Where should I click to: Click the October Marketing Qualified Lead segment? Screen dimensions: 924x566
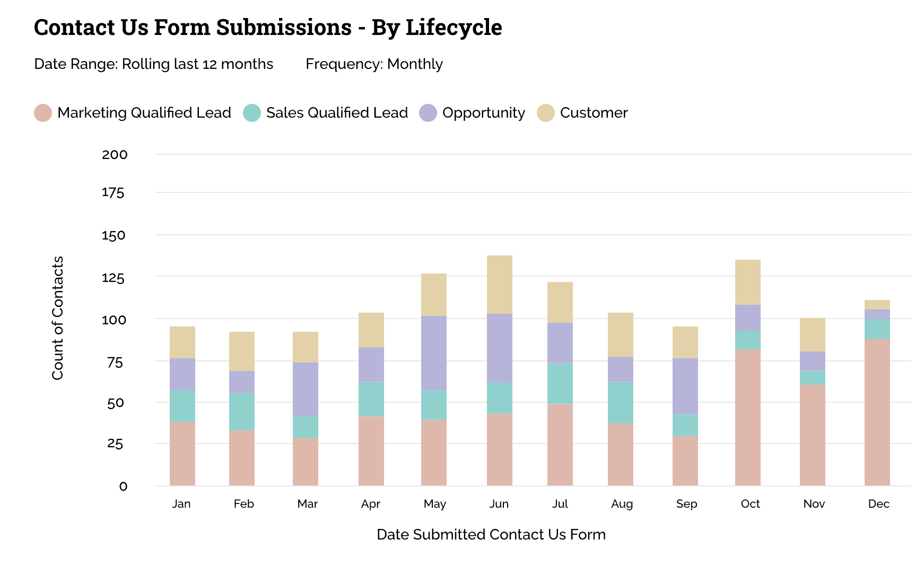(x=748, y=417)
